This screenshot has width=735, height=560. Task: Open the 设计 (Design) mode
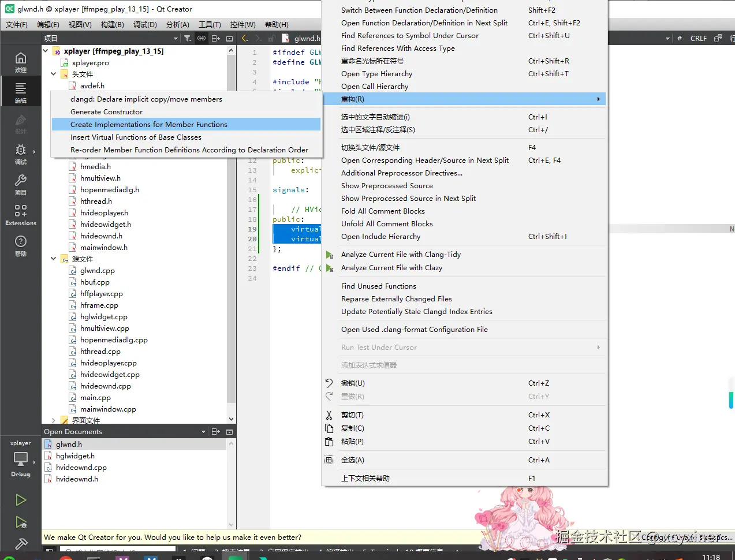click(21, 123)
